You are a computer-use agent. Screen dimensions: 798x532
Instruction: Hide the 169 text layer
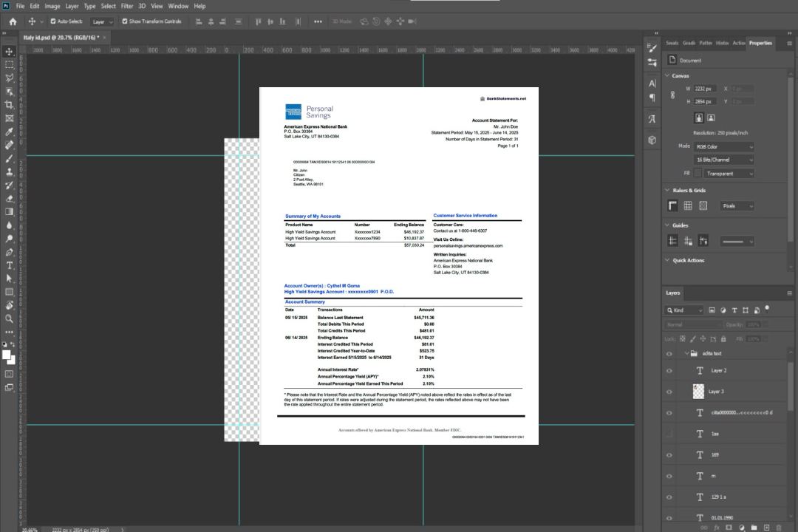coord(669,455)
